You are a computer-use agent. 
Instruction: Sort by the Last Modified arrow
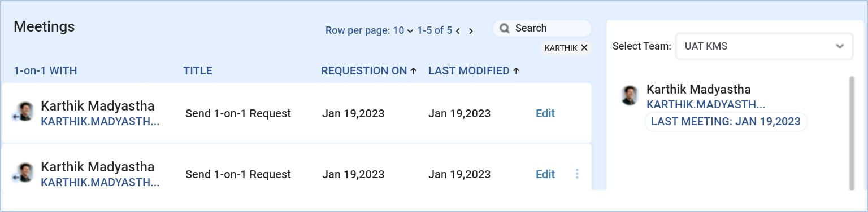tap(516, 71)
